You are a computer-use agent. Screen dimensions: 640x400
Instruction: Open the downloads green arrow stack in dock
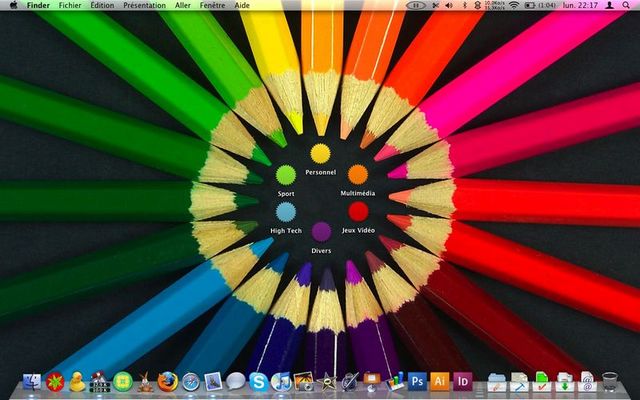565,382
